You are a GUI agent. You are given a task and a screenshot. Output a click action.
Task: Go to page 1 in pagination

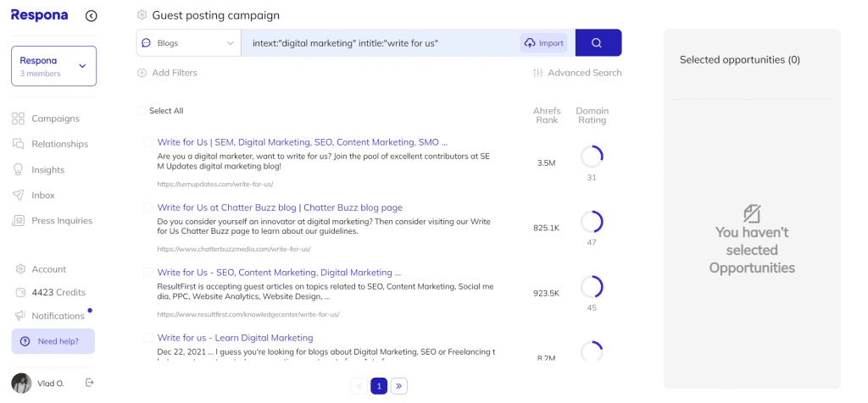[379, 386]
